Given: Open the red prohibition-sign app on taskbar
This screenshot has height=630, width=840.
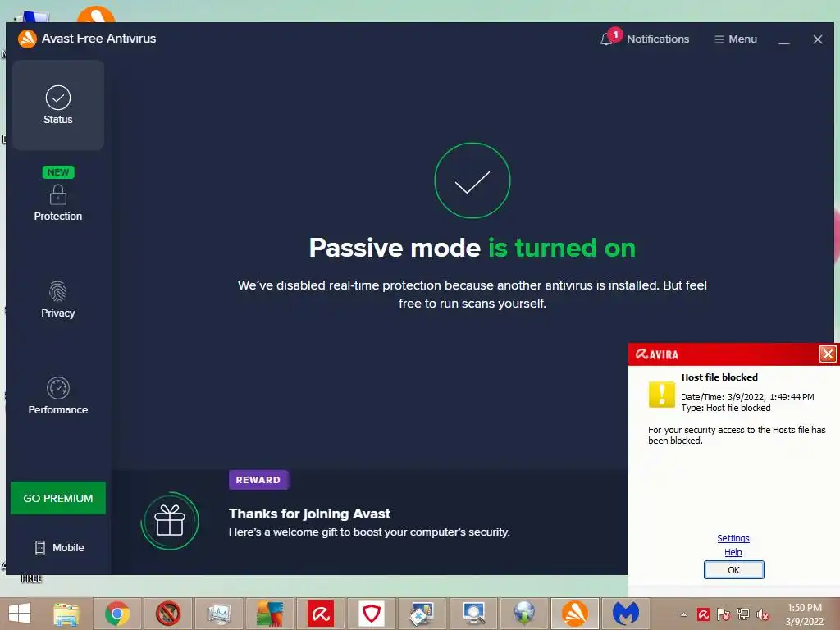Looking at the screenshot, I should pos(167,614).
